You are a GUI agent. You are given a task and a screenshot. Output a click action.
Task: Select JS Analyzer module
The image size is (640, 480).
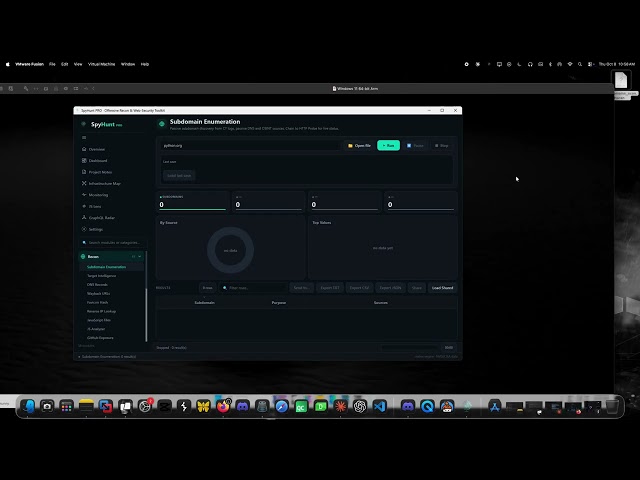point(96,329)
